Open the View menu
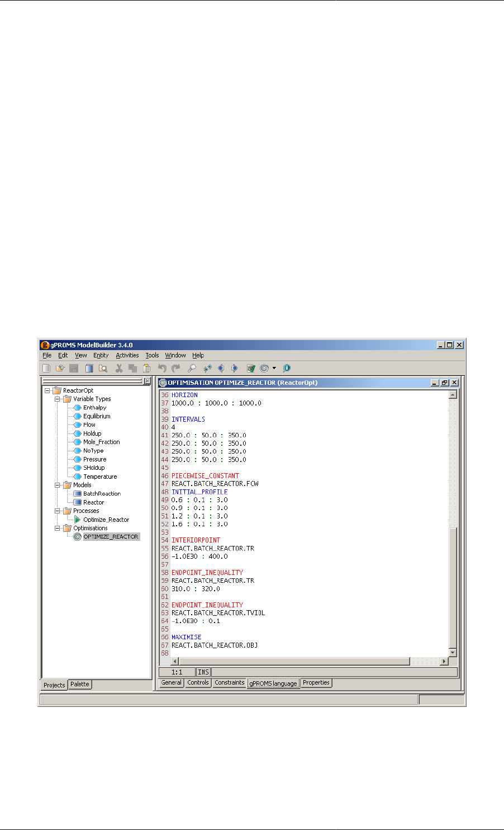 tap(81, 355)
